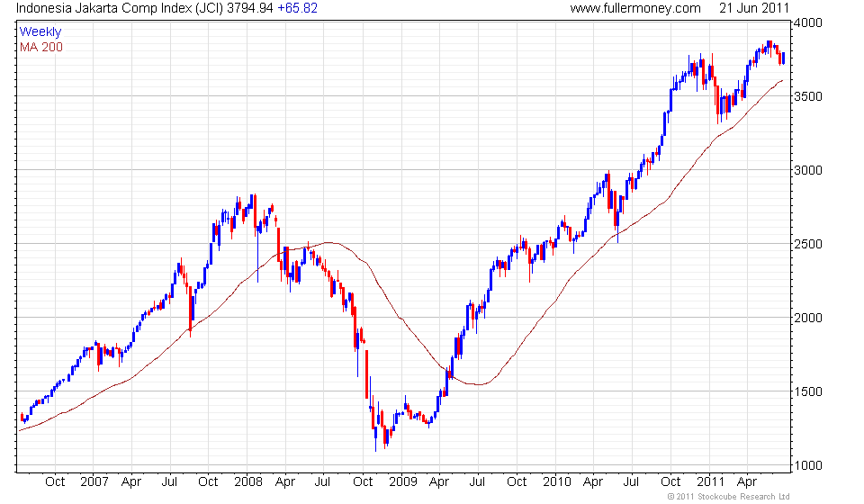Click the 1000 price axis label
The height and width of the screenshot is (504, 864).
pos(808,465)
